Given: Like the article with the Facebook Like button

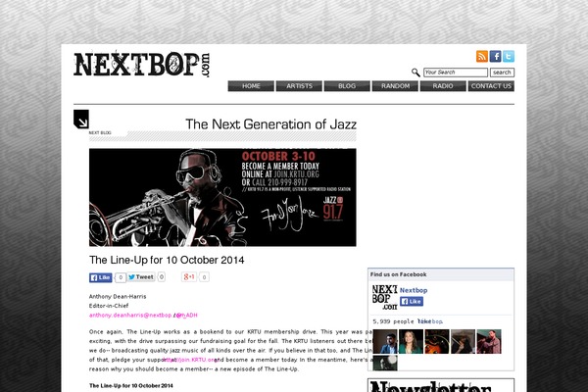Looking at the screenshot, I should [x=101, y=277].
